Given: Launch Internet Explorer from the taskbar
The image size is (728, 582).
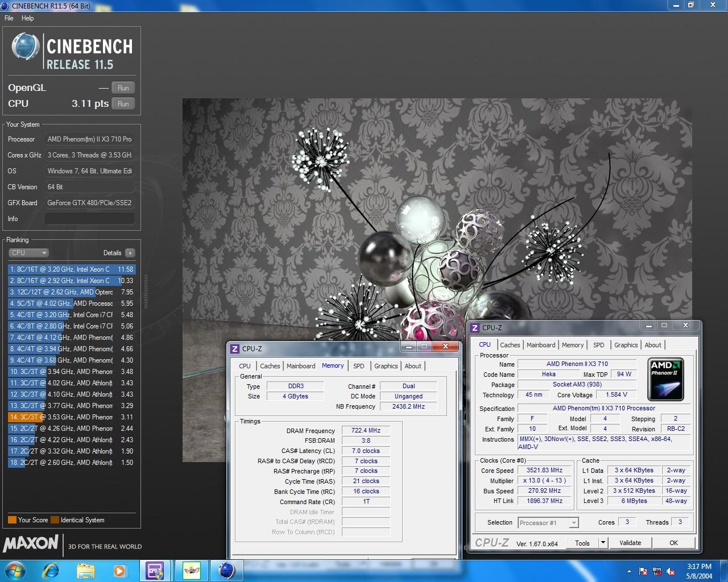Looking at the screenshot, I should click(51, 570).
